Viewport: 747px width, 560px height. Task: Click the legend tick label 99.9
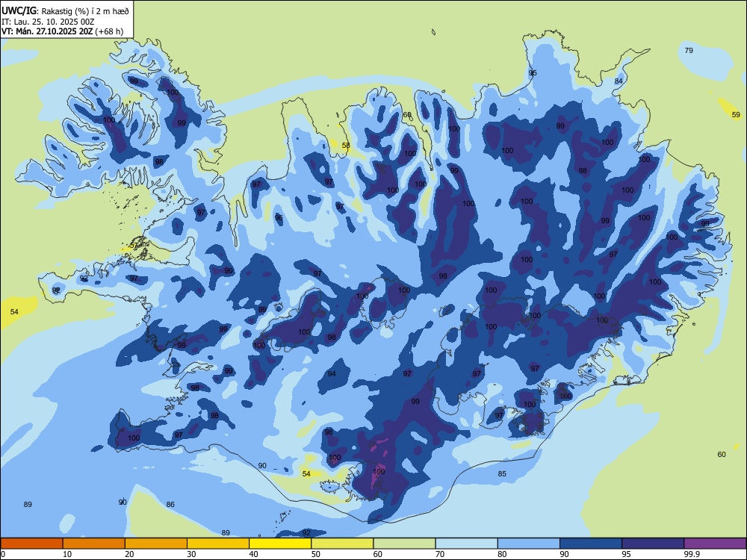[x=691, y=554]
